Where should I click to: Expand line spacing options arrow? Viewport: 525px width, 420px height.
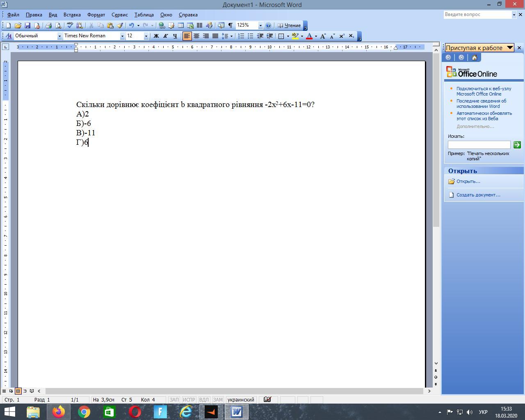pos(231,36)
